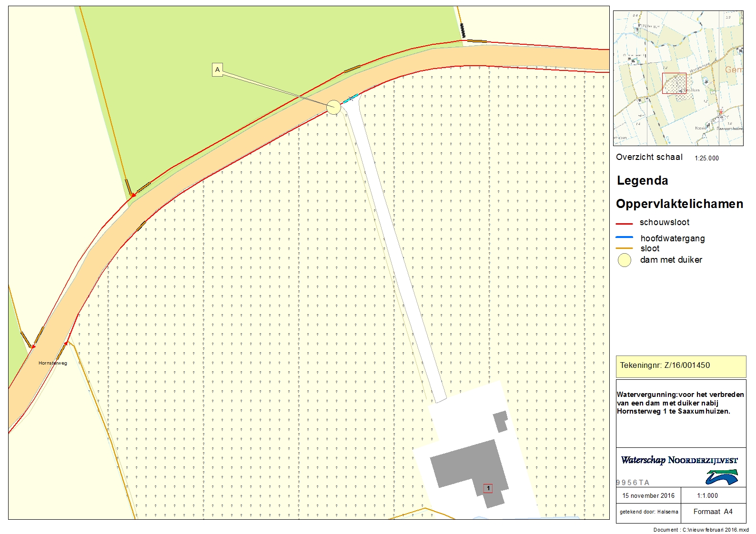756x534 pixels.
Task: Click the Waterschap Noorderzijlvest logo text
Action: coord(679,460)
